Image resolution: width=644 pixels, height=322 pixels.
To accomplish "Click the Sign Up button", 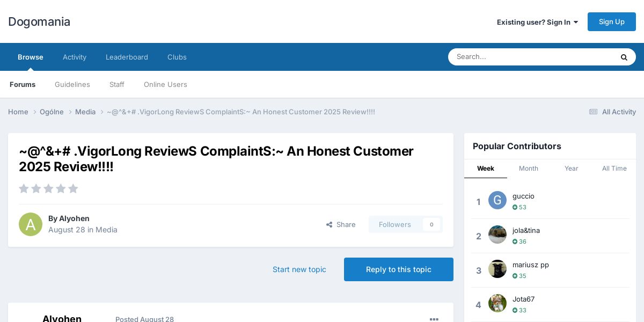I will point(612,21).
